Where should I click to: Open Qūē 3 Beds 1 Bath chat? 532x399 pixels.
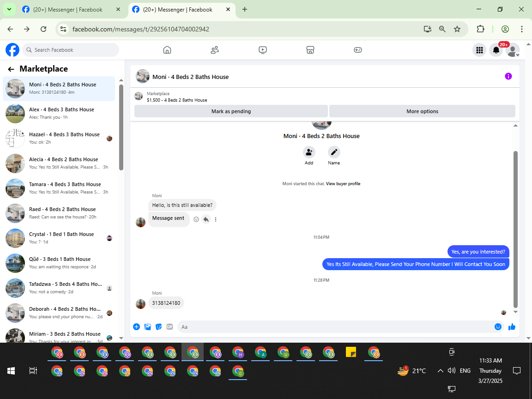[59, 263]
